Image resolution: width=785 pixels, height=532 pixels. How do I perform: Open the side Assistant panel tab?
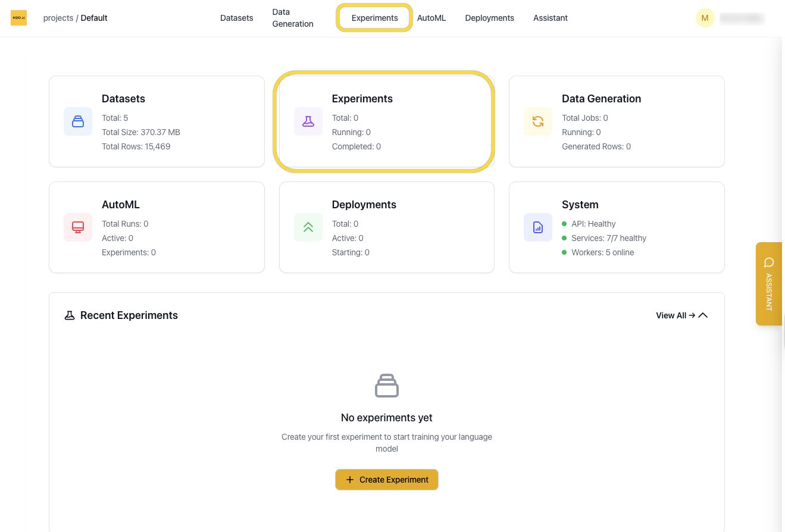click(x=768, y=284)
